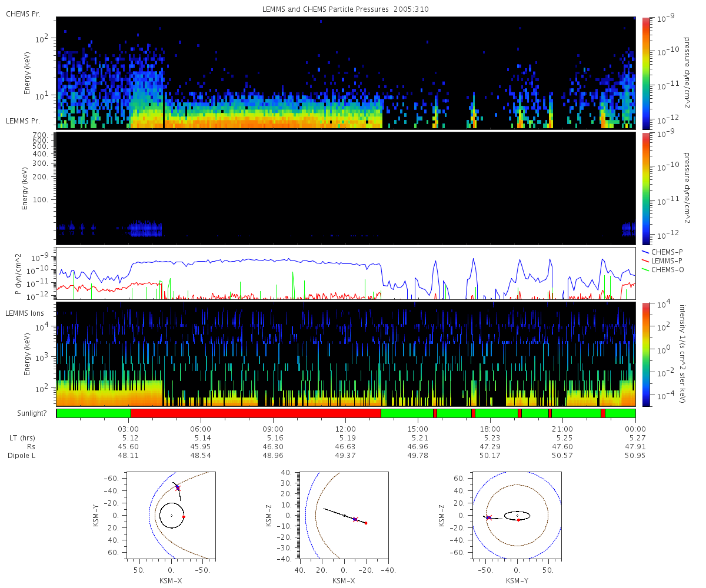Viewport: 706px width, 588px height.
Task: Click the CHEMS pressure color bar
Action: (645, 73)
